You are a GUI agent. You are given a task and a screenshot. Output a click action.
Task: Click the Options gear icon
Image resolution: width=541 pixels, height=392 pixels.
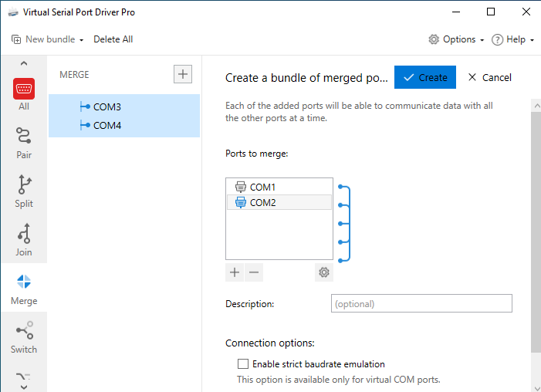(x=434, y=39)
